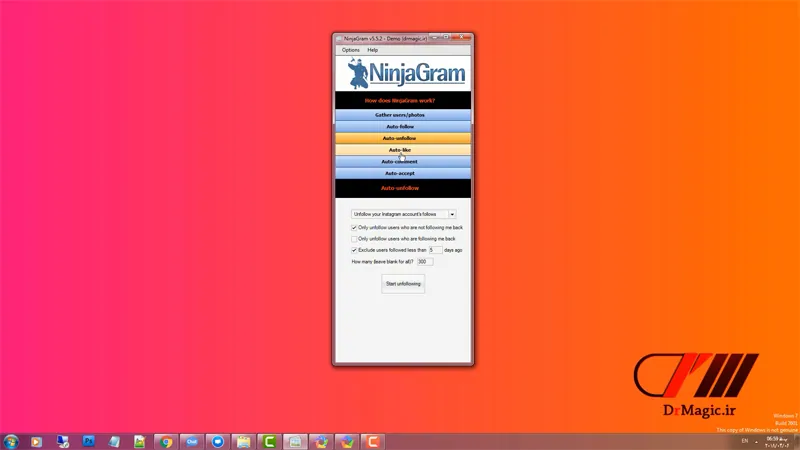This screenshot has width=800, height=450.
Task: Open Photoshop from the taskbar
Action: [x=89, y=441]
